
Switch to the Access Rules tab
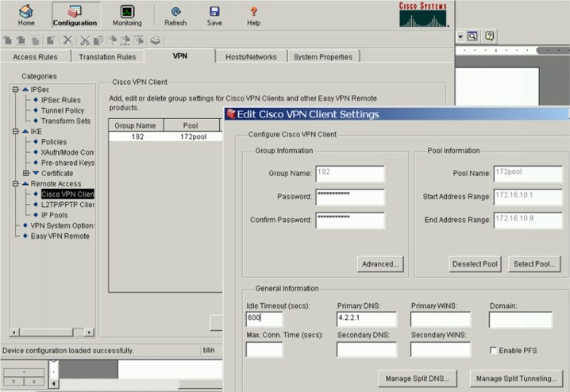pyautogui.click(x=35, y=56)
